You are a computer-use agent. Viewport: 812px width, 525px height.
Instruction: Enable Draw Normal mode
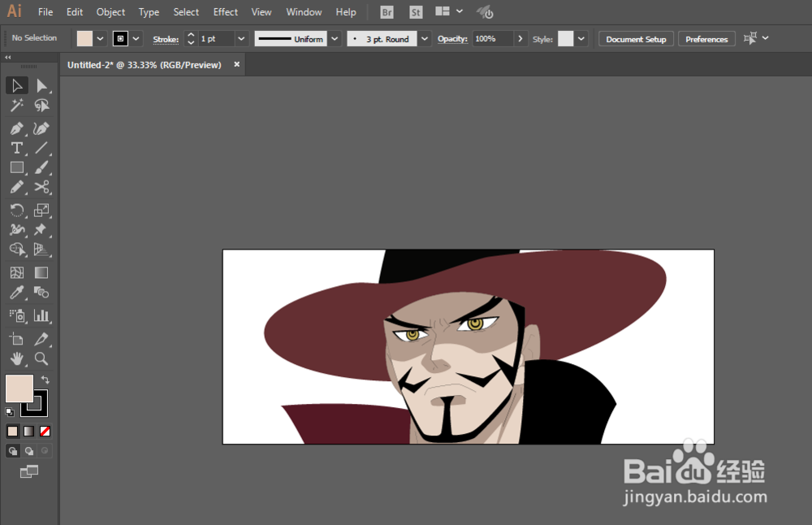pos(12,451)
